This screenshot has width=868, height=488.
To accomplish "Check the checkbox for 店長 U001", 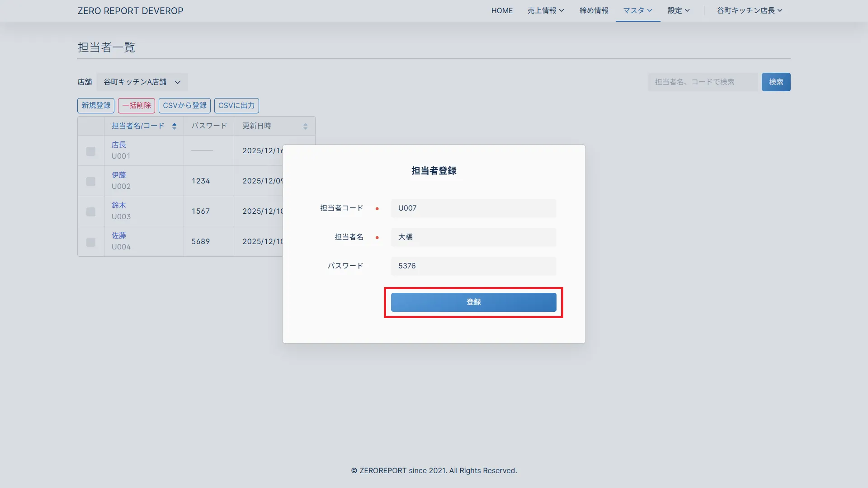I will [91, 151].
